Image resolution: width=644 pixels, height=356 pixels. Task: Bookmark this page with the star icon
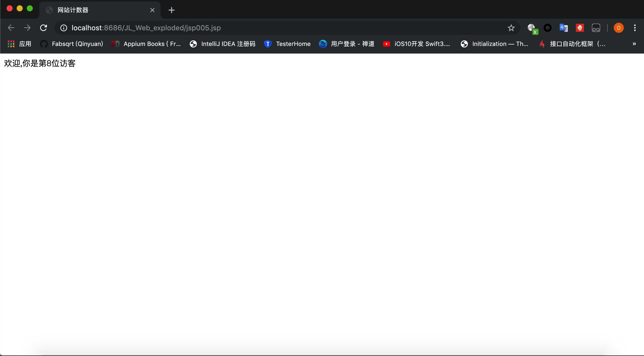(511, 28)
